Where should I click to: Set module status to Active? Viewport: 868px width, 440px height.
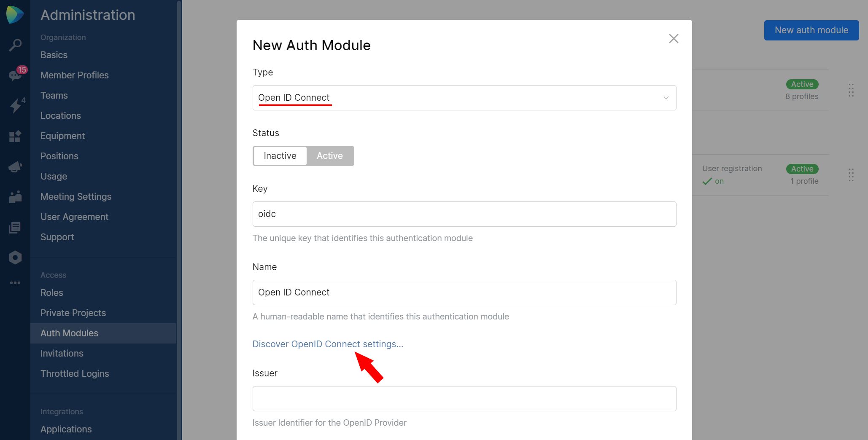click(330, 156)
